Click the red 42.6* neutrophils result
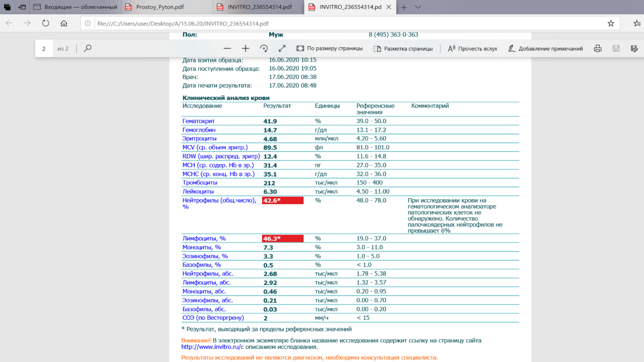 [x=283, y=201]
